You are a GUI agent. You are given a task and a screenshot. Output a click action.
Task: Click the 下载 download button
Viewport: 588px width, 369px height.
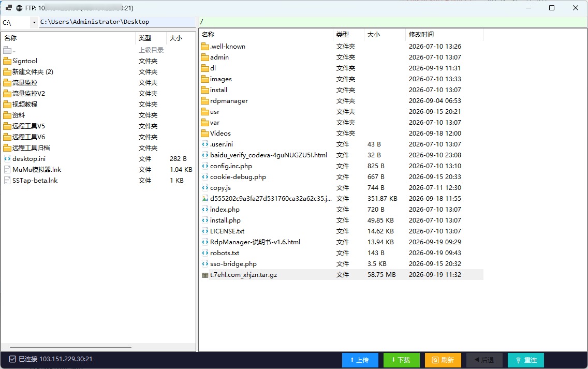coord(402,360)
